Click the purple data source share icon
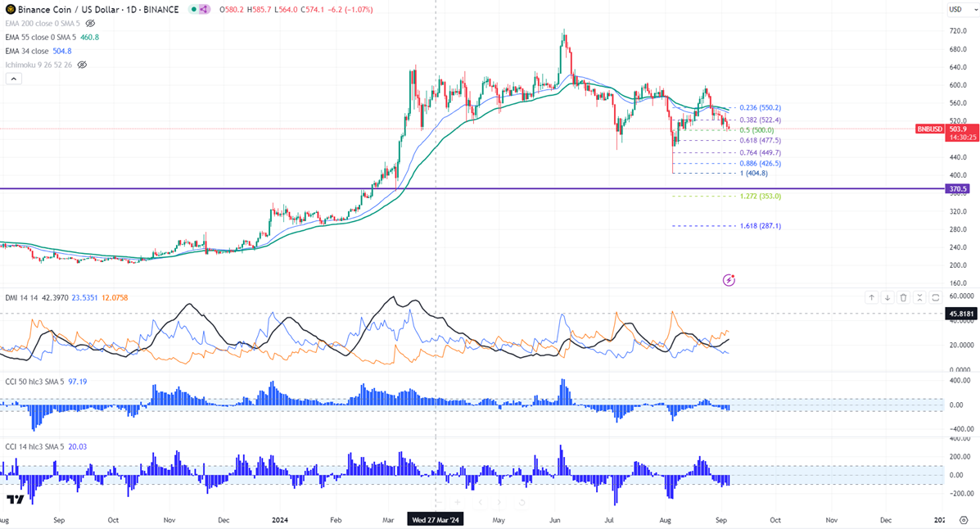This screenshot has width=980, height=529. click(x=204, y=9)
